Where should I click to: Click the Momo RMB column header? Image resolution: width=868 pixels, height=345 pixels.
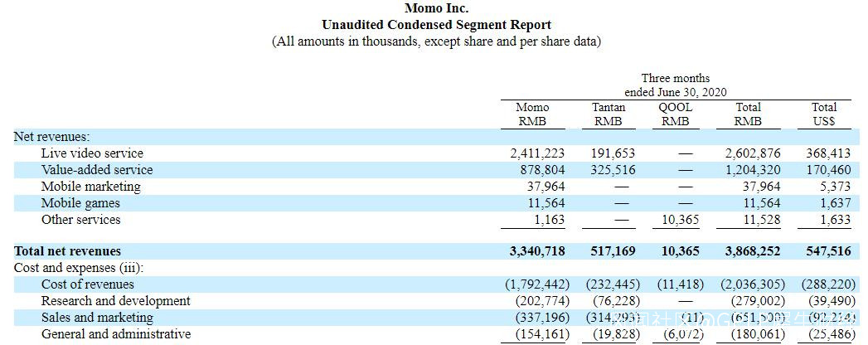pyautogui.click(x=532, y=114)
